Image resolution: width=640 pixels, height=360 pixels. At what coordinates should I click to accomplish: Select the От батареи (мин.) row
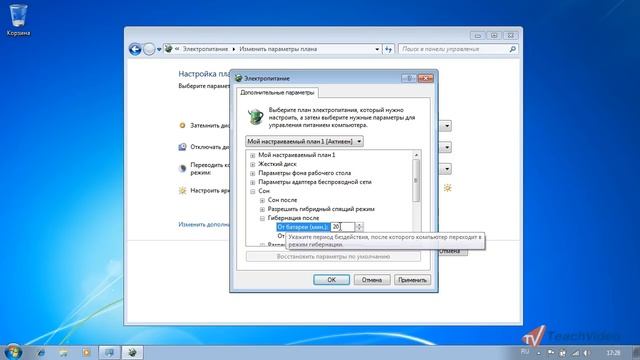(x=302, y=227)
